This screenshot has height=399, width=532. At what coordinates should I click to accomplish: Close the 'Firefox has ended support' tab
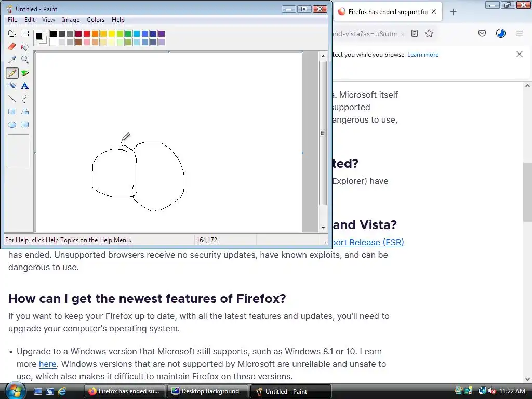tap(434, 11)
